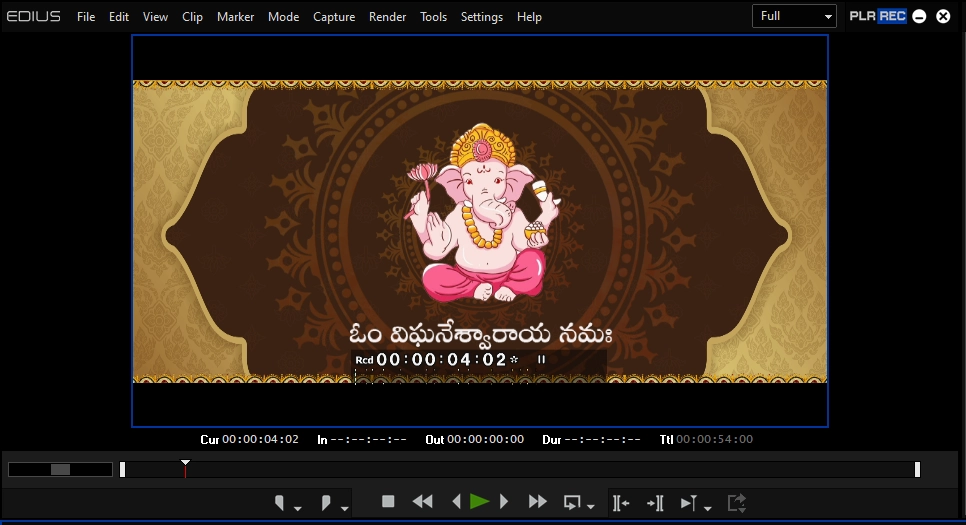Image resolution: width=966 pixels, height=525 pixels.
Task: Click the Ttl timecode 00:00:54:00
Action: click(x=715, y=439)
